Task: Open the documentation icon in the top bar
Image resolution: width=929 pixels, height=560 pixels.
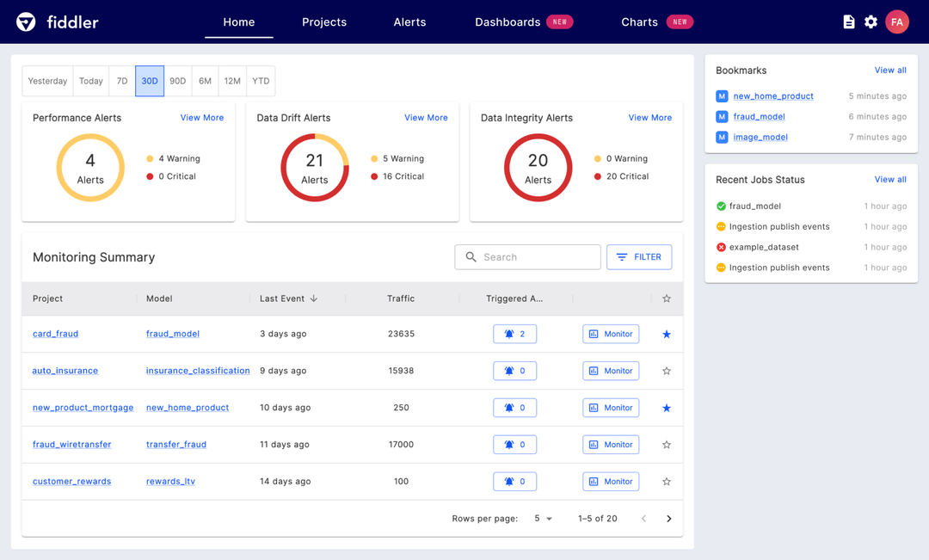Action: (849, 22)
